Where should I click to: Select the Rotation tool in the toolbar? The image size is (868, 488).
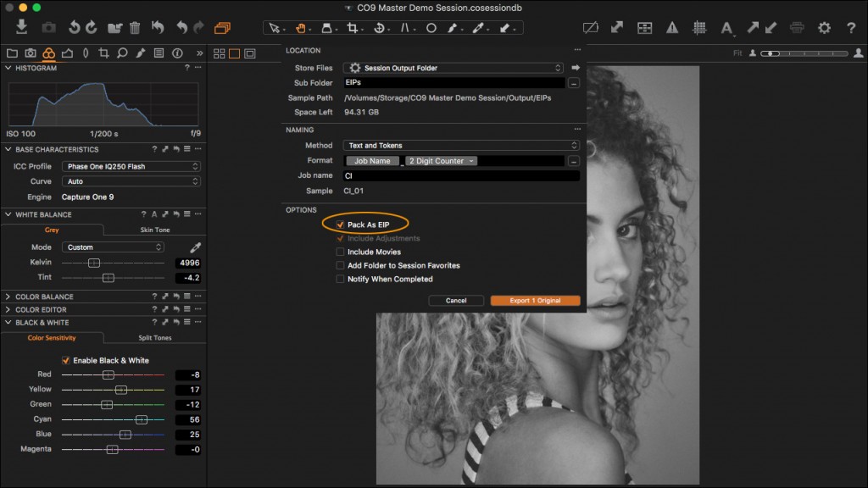point(379,28)
